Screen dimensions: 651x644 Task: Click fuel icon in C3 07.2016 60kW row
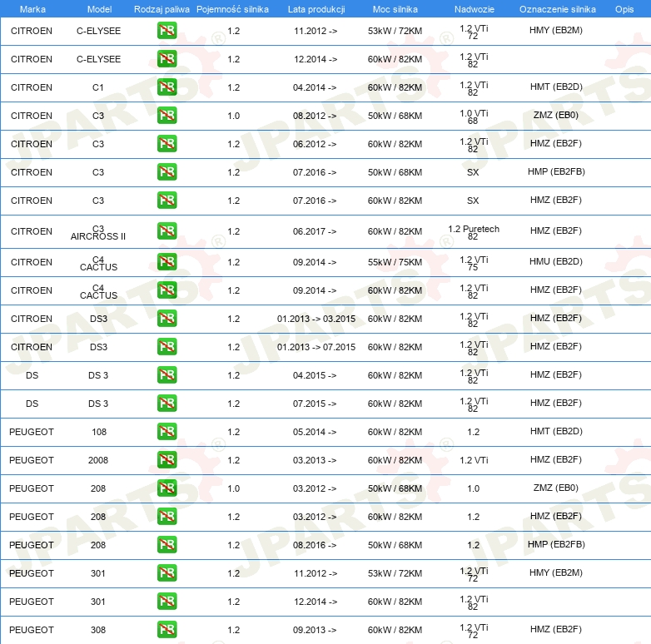(x=166, y=200)
